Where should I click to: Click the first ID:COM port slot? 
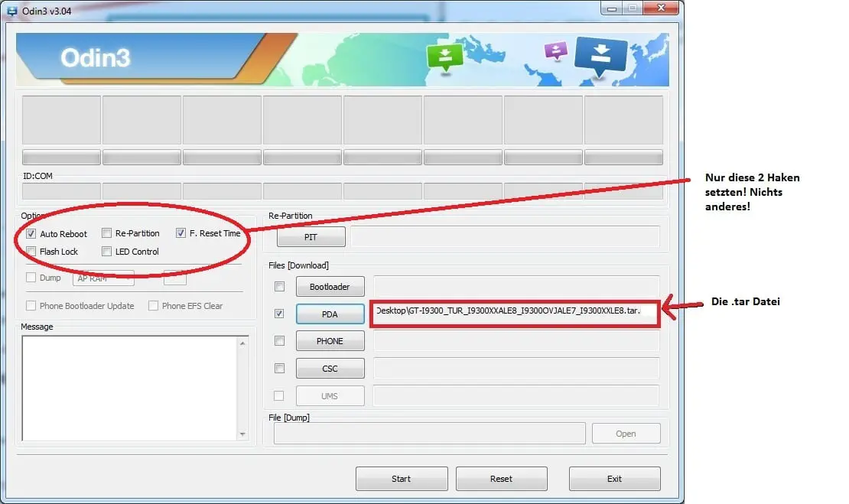pos(61,191)
